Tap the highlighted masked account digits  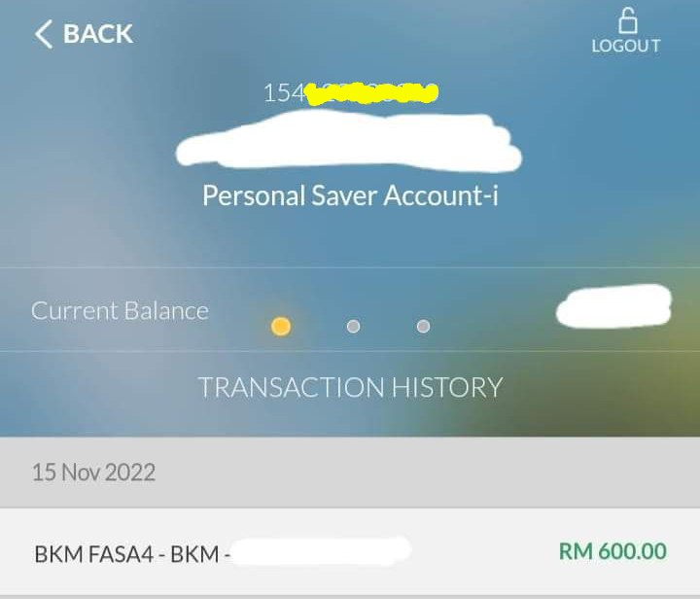[371, 93]
